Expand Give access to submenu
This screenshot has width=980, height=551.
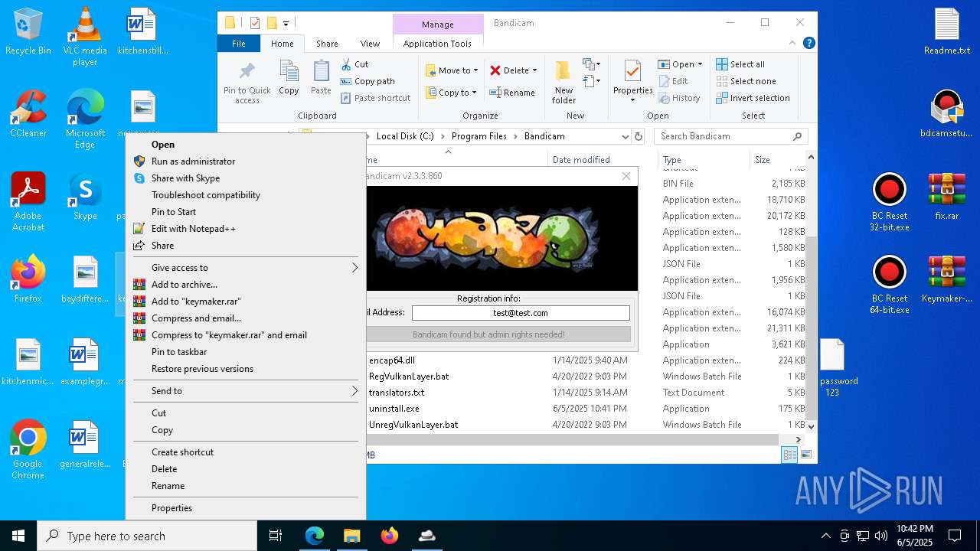pos(246,268)
